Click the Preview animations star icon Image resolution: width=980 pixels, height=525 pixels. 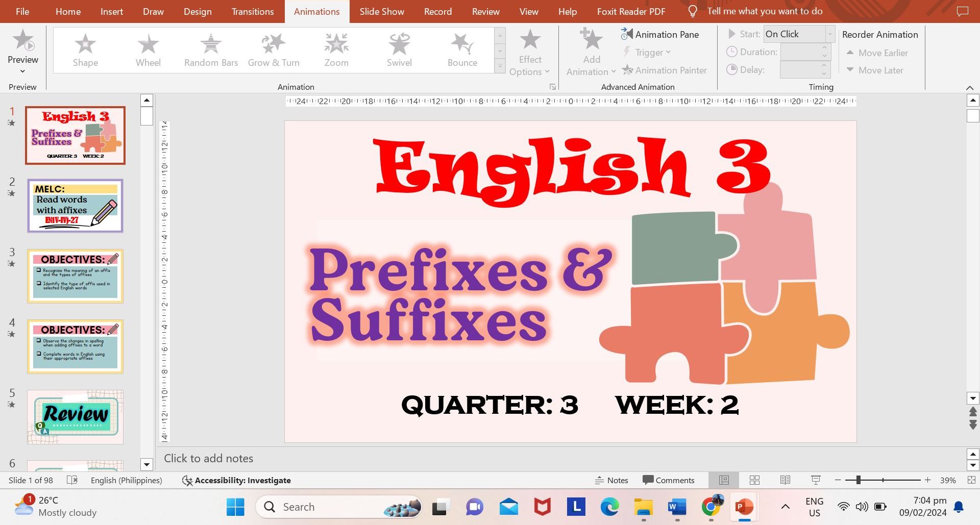[x=23, y=40]
